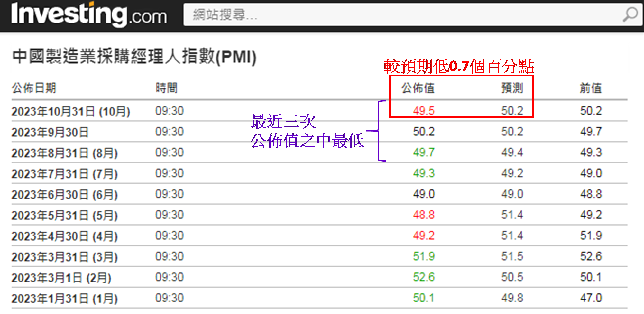Viewport: 644px width, 314px height.
Task: Select the 2023年10月31日 (10月) row date
Action: click(x=71, y=112)
